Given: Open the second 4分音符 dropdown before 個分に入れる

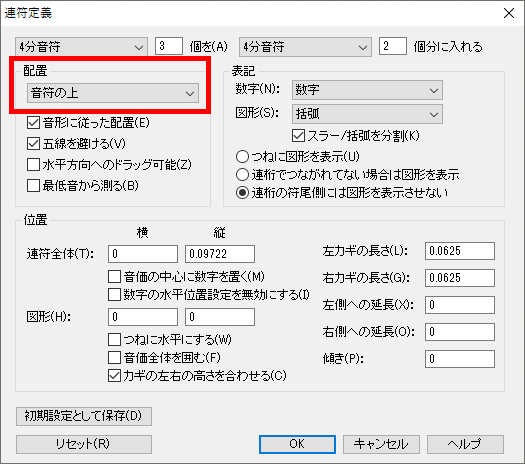Looking at the screenshot, I should coord(305,47).
